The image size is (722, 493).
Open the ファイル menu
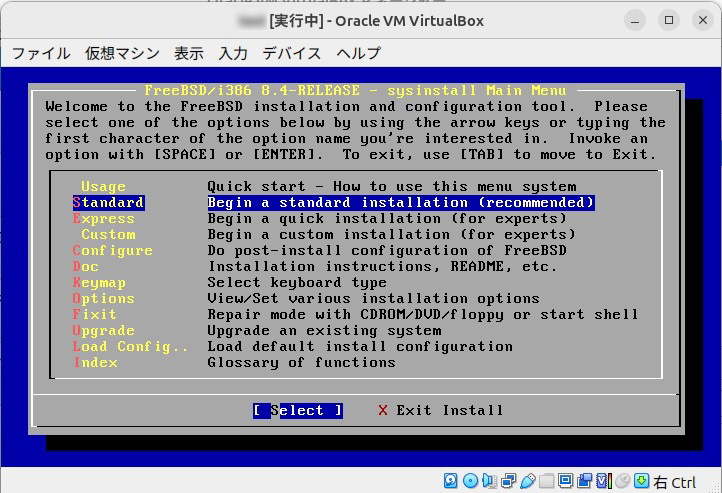[x=41, y=53]
